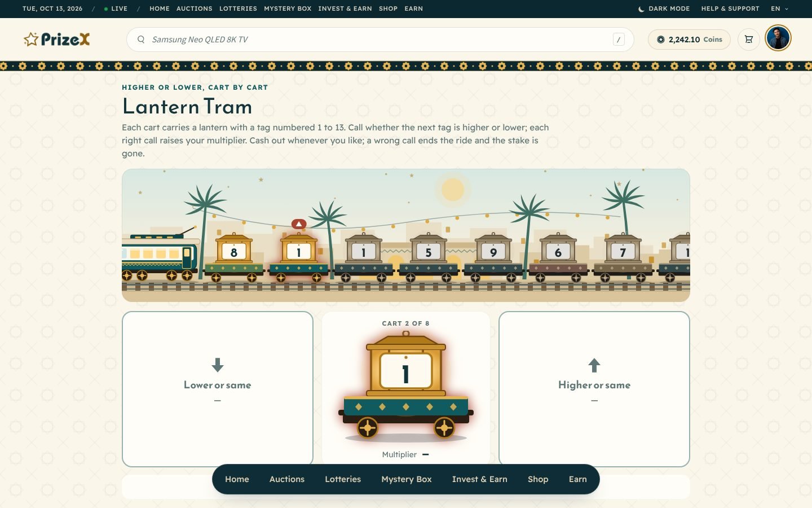The height and width of the screenshot is (508, 812).
Task: Select Mystery Box in floating bottom nav
Action: pyautogui.click(x=407, y=479)
